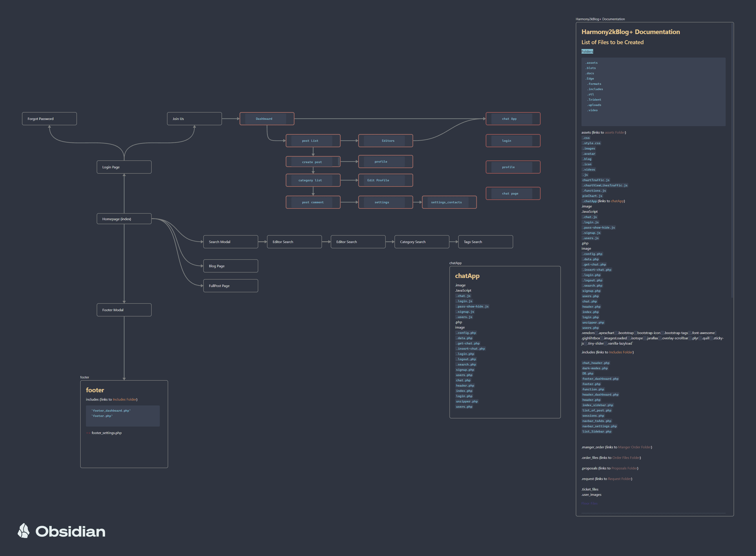Click the highlighted Folders text
This screenshot has width=756, height=556.
[587, 51]
